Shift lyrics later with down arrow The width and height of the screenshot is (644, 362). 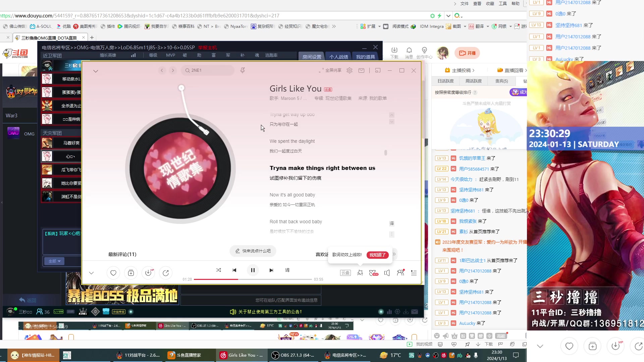pyautogui.click(x=391, y=122)
